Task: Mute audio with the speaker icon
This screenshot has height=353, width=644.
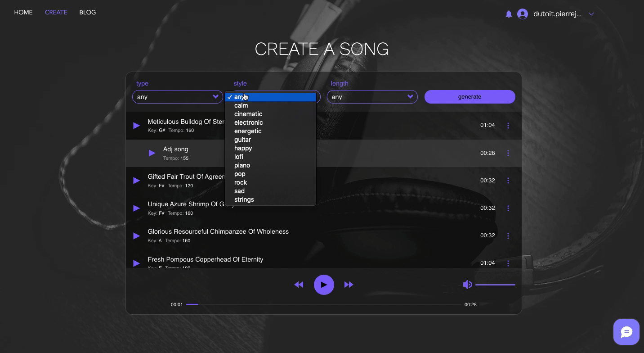Action: pyautogui.click(x=468, y=285)
